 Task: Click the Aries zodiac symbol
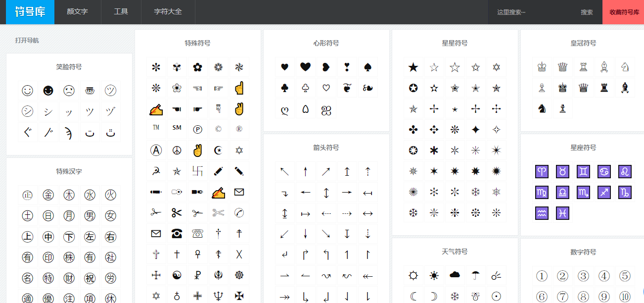(542, 171)
